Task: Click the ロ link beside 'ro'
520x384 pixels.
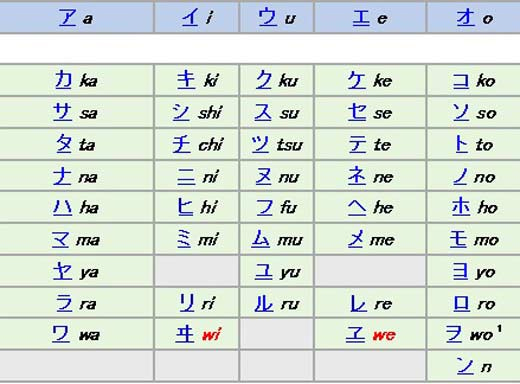Action: pos(462,303)
